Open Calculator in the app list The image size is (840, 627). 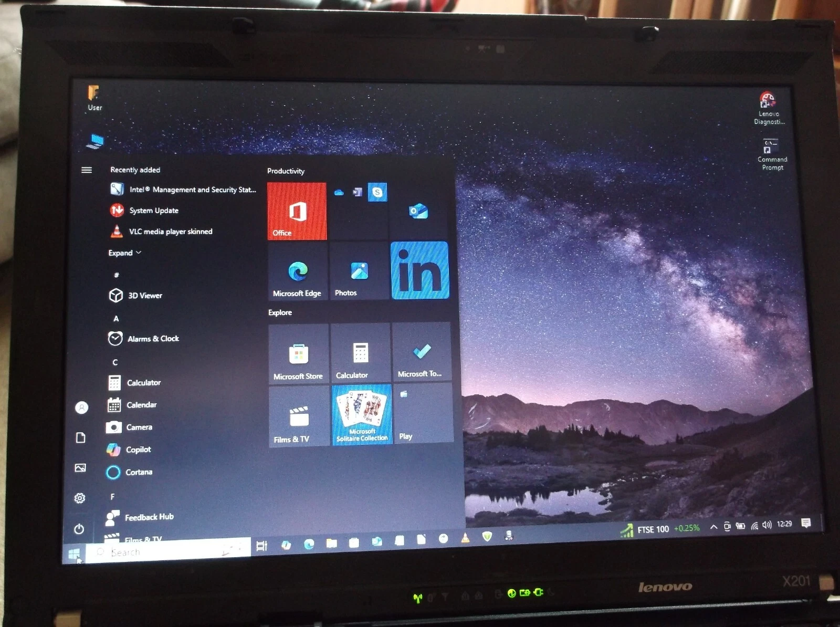[x=134, y=383]
